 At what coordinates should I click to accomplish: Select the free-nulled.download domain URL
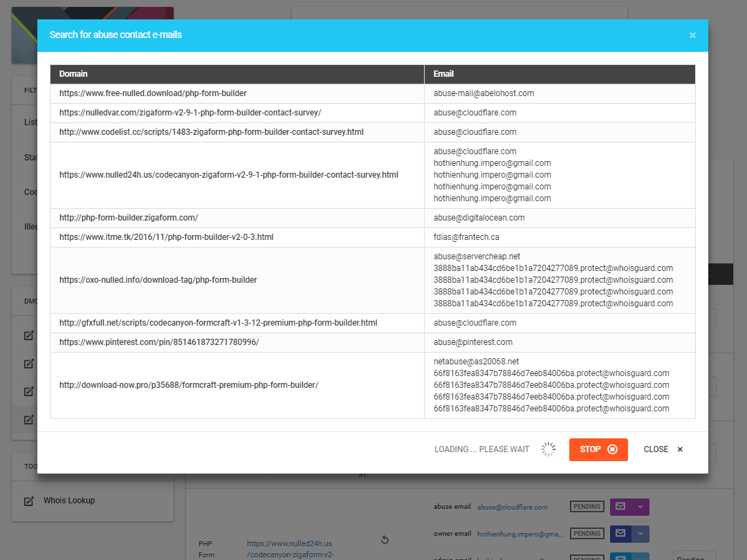153,93
